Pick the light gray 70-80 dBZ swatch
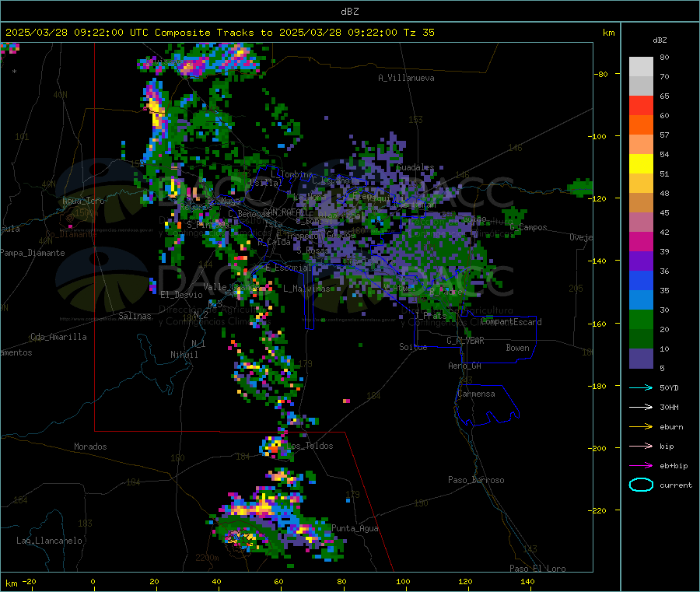Viewport: 700px width, 592px height. (641, 67)
